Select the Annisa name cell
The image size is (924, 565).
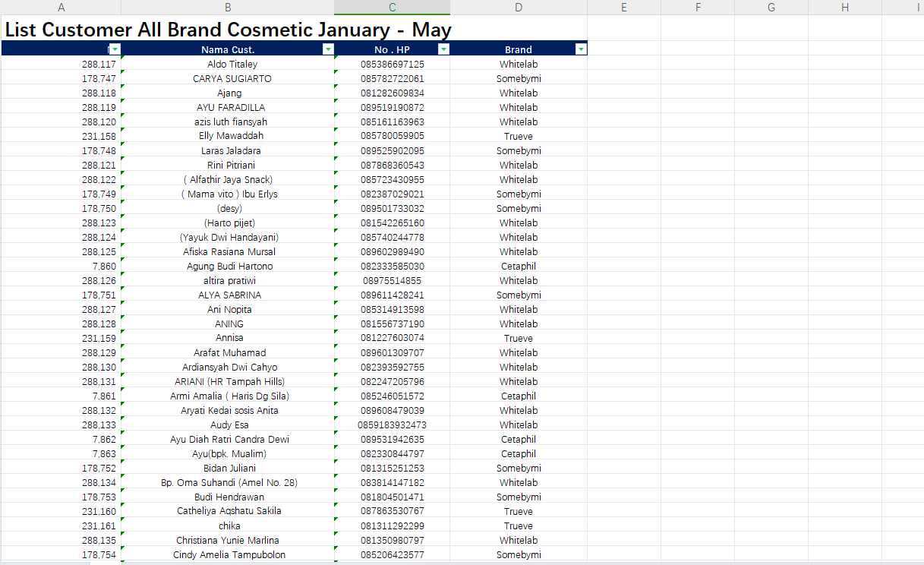click(228, 338)
